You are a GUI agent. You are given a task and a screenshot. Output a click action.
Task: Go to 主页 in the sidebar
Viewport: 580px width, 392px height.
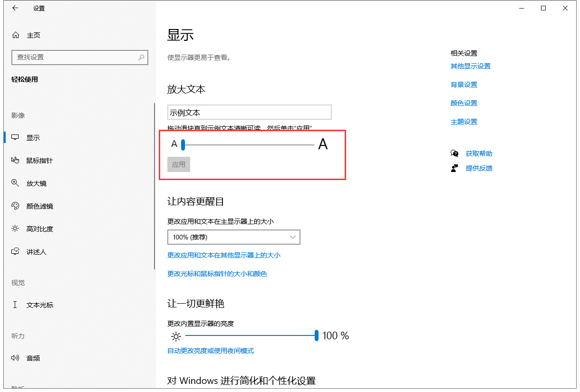pyautogui.click(x=33, y=35)
